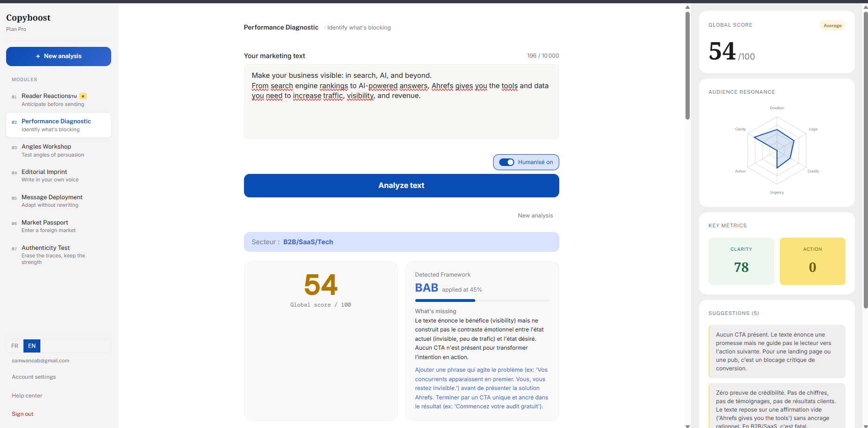Click the New analysis sidebar button
The image size is (868, 428).
click(x=59, y=56)
